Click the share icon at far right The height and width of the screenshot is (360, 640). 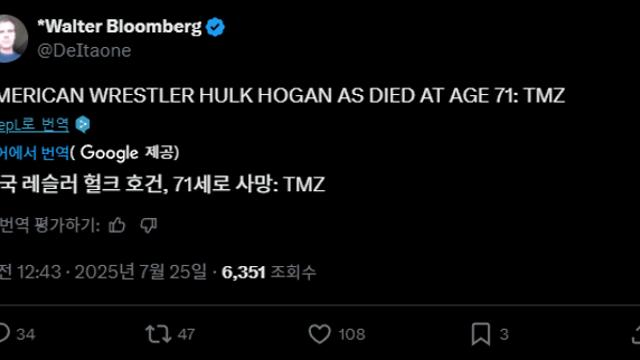click(x=636, y=334)
